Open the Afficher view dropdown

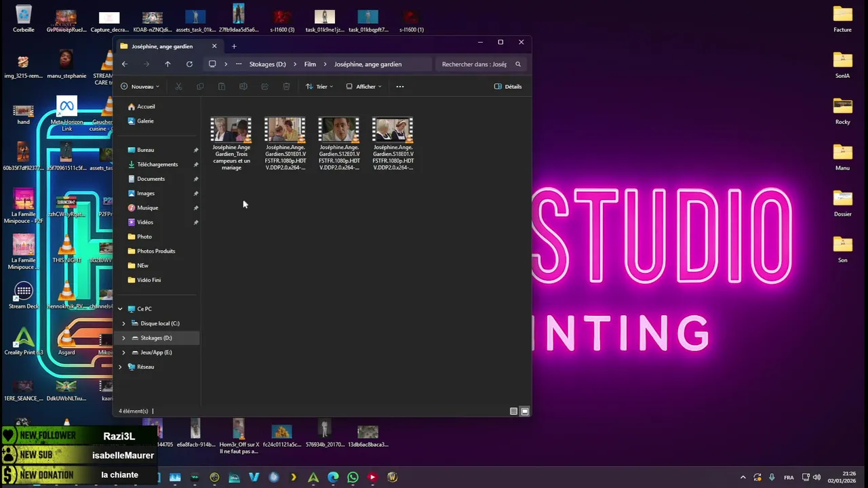(x=364, y=87)
